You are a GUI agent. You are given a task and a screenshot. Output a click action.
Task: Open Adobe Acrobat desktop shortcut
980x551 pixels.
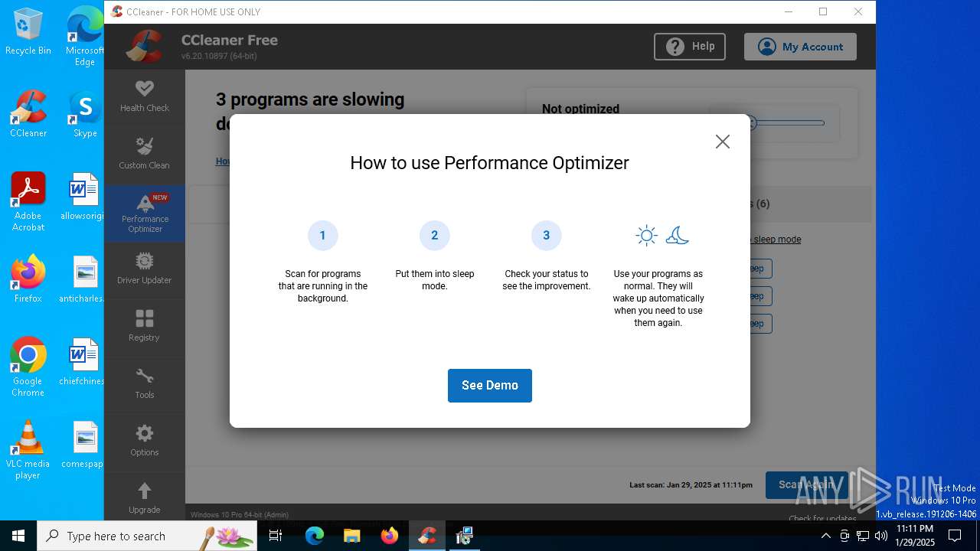(x=28, y=202)
